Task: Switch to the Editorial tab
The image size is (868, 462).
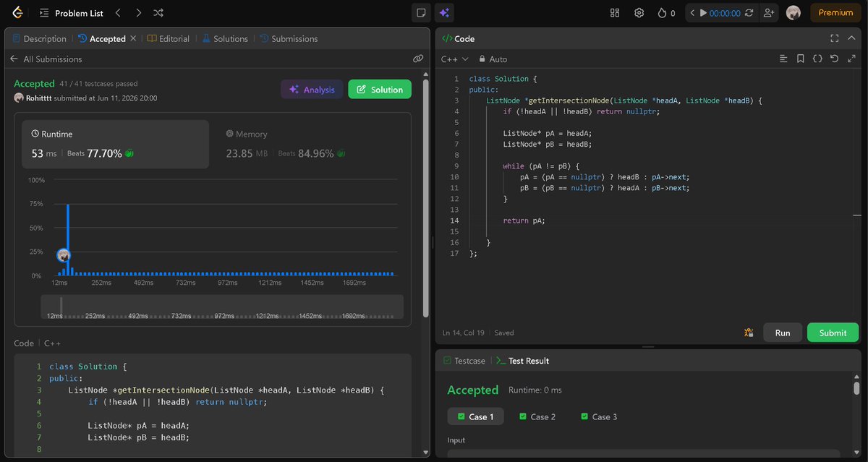Action: [x=169, y=39]
